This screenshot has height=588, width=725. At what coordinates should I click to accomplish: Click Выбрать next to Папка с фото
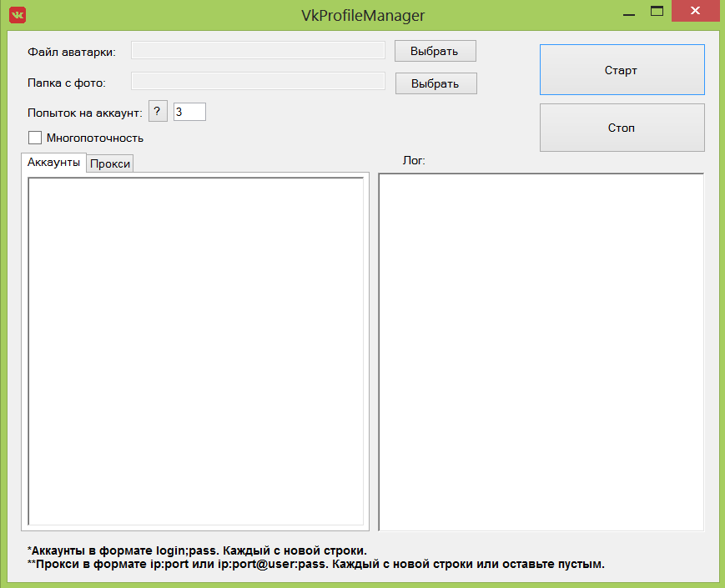(x=436, y=83)
